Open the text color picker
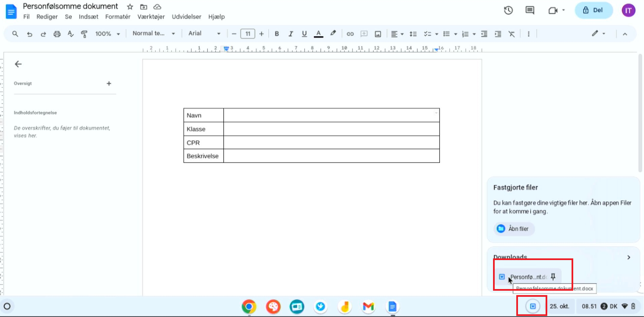This screenshot has height=317, width=644. point(318,34)
